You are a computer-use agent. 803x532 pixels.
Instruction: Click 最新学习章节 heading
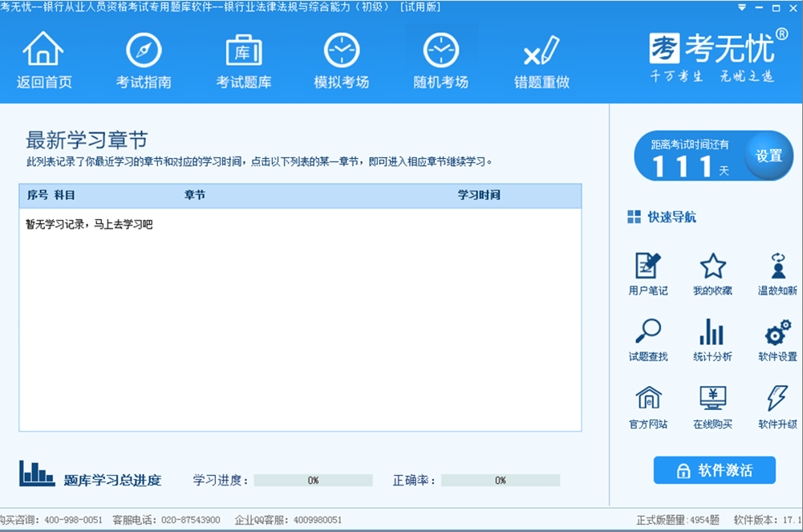tap(87, 140)
